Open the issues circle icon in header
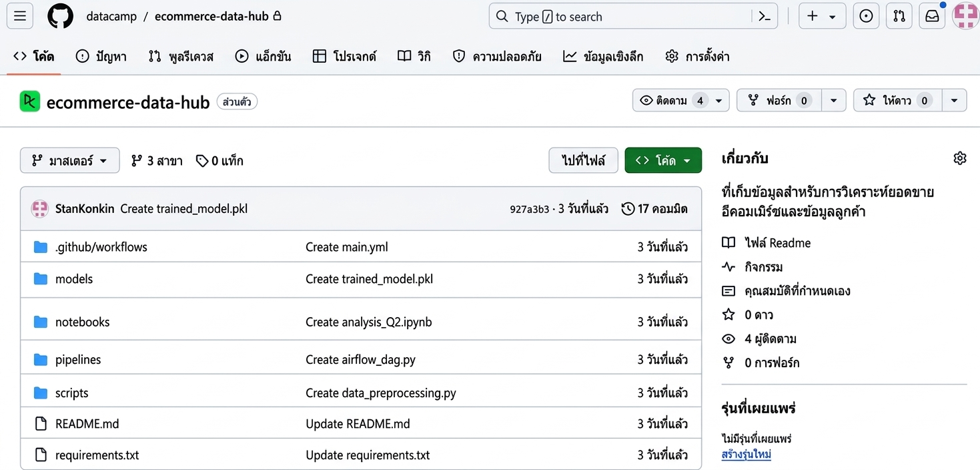This screenshot has width=980, height=470. (866, 17)
